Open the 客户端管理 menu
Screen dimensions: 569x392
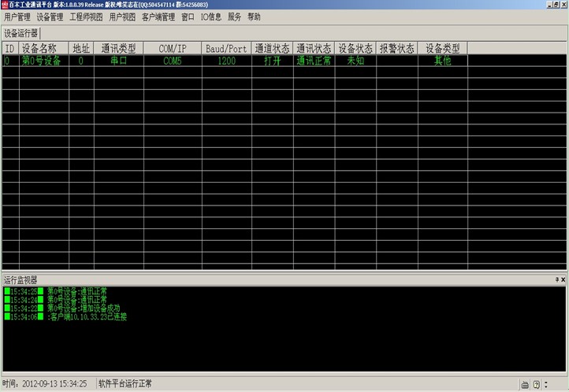158,17
